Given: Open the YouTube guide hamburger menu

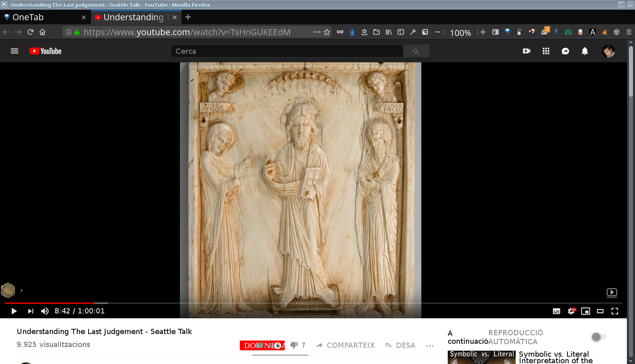Looking at the screenshot, I should tap(15, 51).
